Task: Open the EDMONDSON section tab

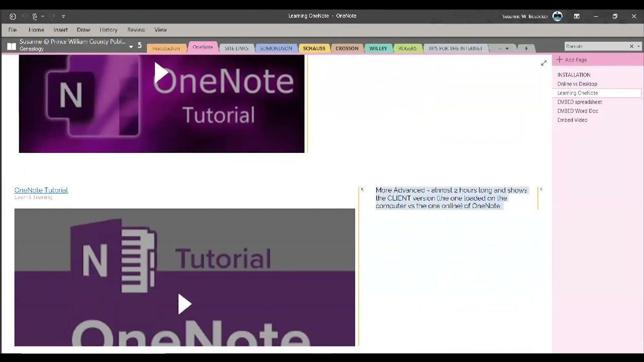Action: point(276,48)
